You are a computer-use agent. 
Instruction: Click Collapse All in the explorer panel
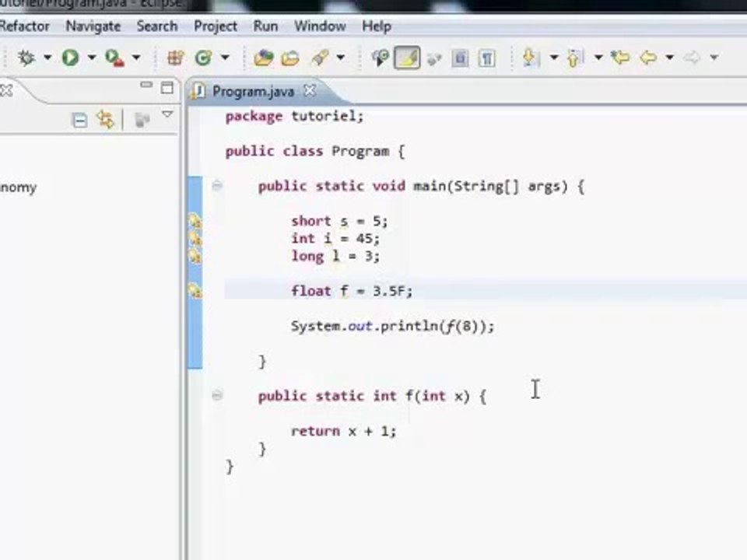pos(79,120)
